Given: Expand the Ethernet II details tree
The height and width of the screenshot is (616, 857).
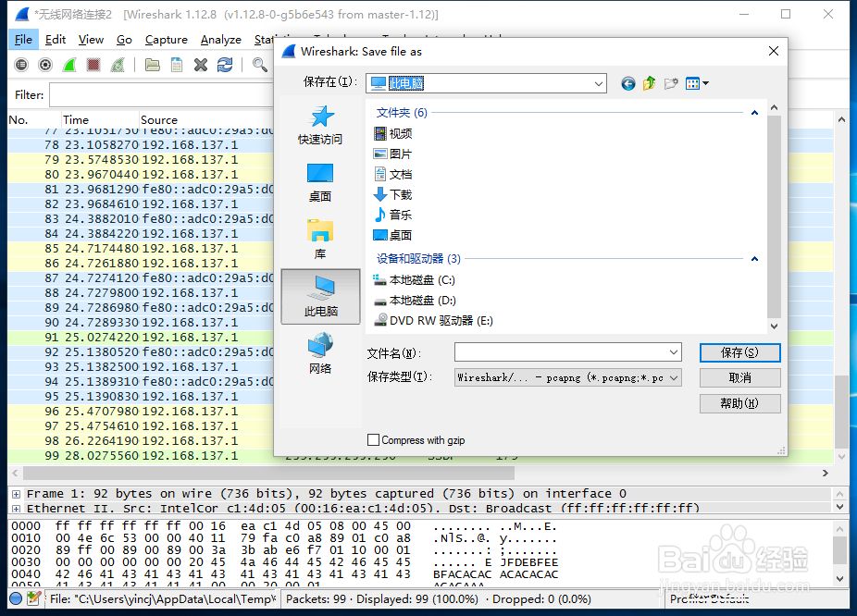Looking at the screenshot, I should [17, 509].
